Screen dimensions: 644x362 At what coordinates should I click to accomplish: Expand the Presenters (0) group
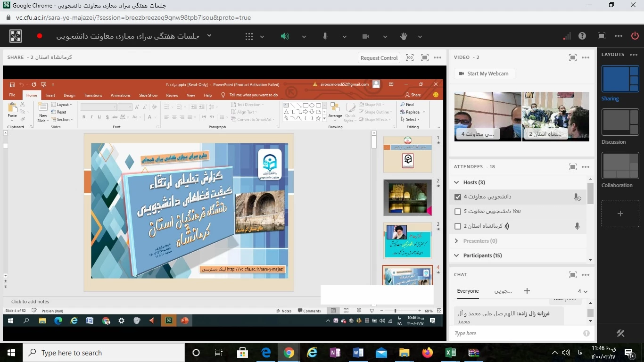[456, 241]
